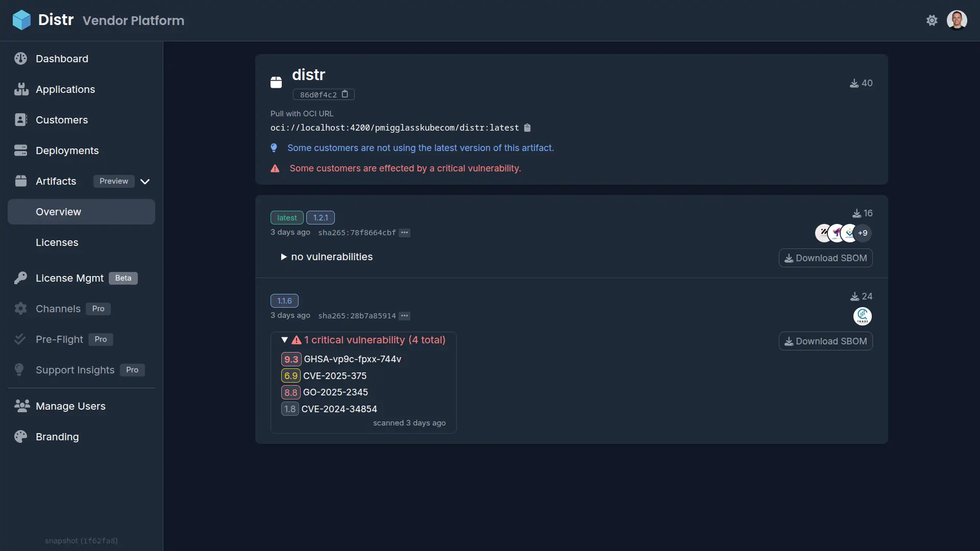Download SBOM for version 1.2.1

(x=825, y=257)
